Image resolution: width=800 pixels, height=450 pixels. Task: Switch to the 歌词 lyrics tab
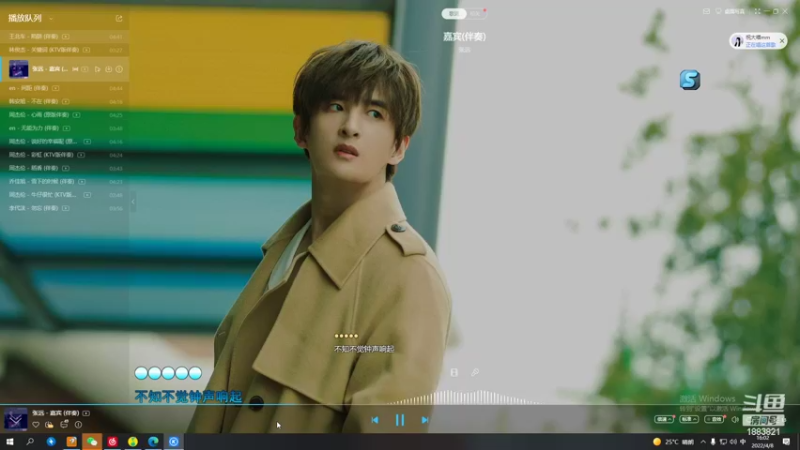(x=454, y=14)
